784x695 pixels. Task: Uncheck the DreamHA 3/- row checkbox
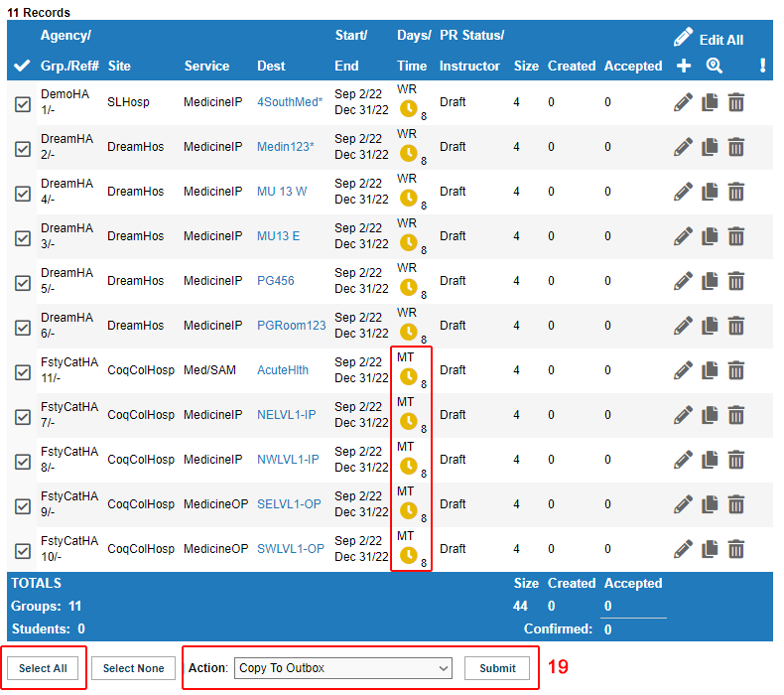23,238
